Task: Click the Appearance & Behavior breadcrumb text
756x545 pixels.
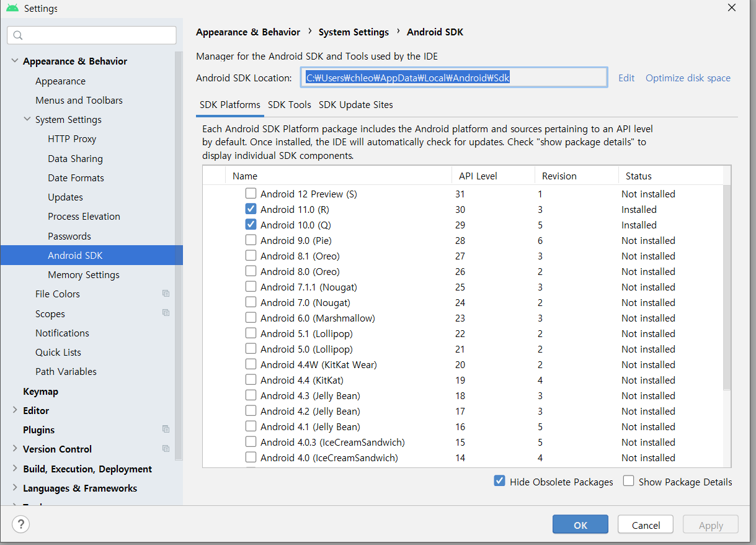Action: 248,32
